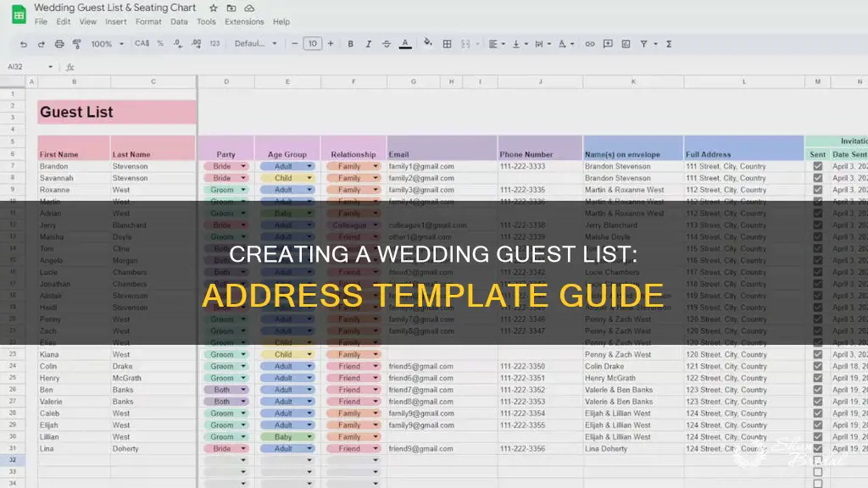Toggle Sent checkbox for Kiana West's row

pyautogui.click(x=818, y=355)
